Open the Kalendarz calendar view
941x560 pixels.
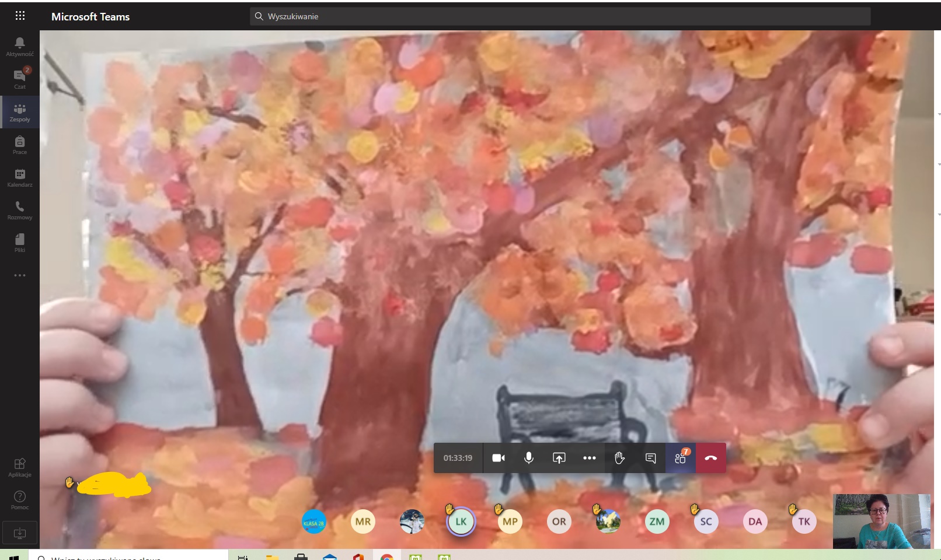click(20, 177)
